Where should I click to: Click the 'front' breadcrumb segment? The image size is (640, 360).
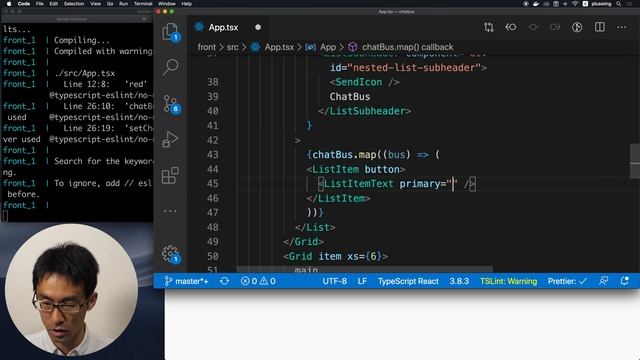(x=207, y=47)
